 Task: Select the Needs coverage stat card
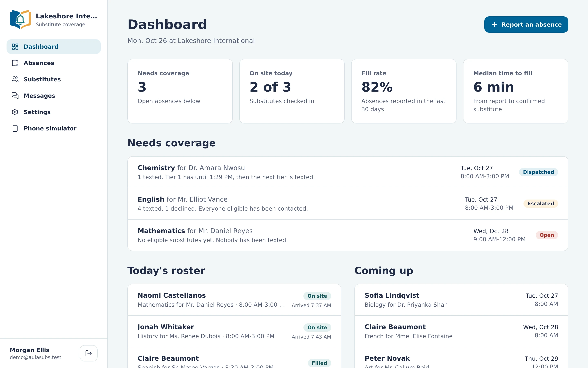coord(180,91)
